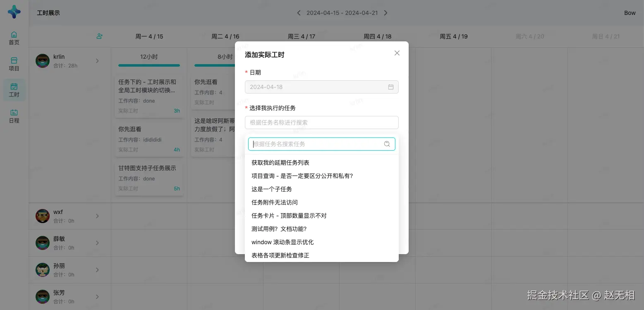This screenshot has height=310, width=644.
Task: Expand 薛敏 row chevron
Action: [x=98, y=243]
